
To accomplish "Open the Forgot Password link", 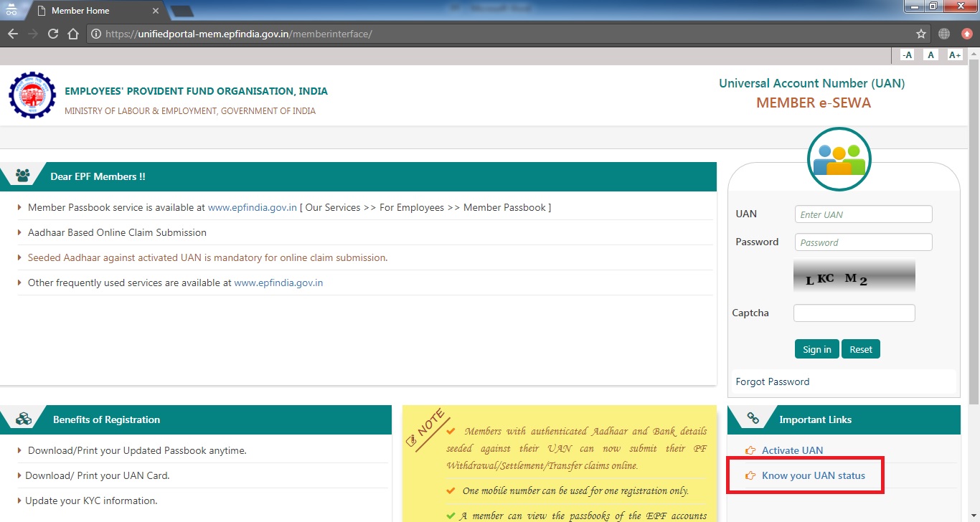I will tap(772, 381).
